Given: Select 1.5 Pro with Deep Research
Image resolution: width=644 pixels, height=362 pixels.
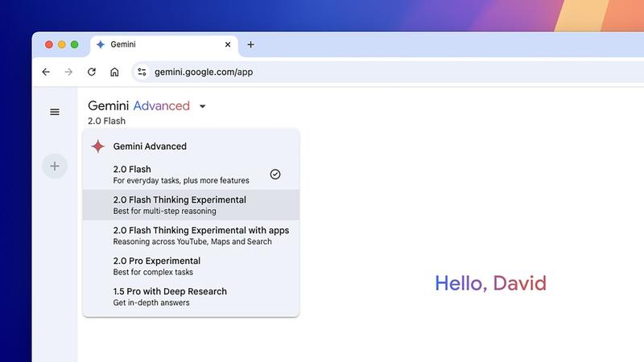Looking at the screenshot, I should (191, 296).
